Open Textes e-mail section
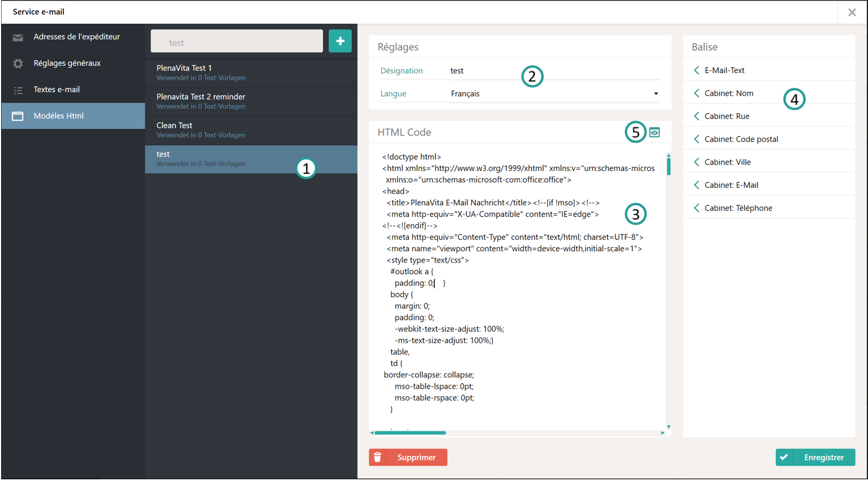This screenshot has width=868, height=481. tap(57, 89)
